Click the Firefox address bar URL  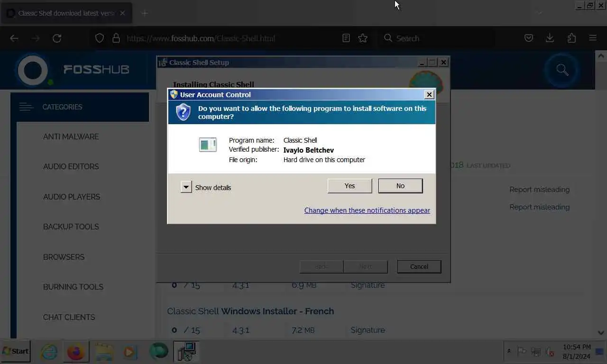pyautogui.click(x=201, y=38)
